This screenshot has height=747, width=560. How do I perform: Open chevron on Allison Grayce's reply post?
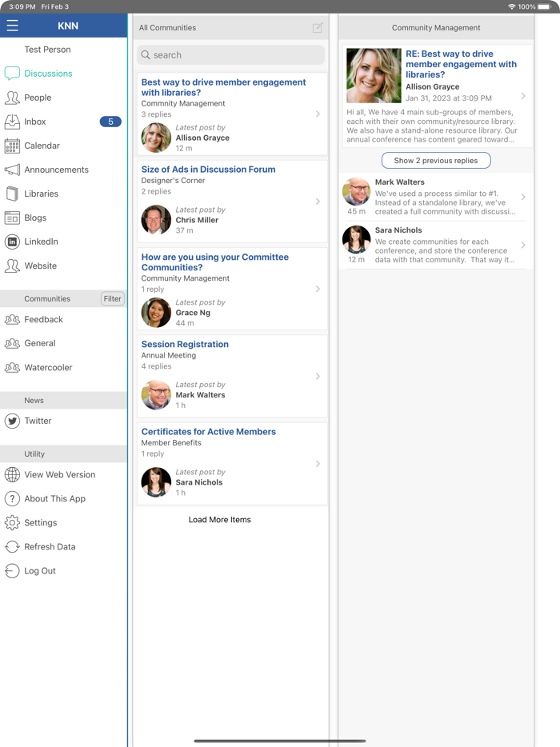tap(523, 96)
